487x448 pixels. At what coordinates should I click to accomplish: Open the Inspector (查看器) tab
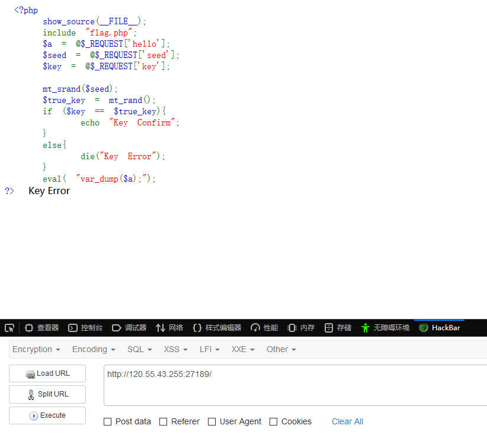tap(42, 328)
